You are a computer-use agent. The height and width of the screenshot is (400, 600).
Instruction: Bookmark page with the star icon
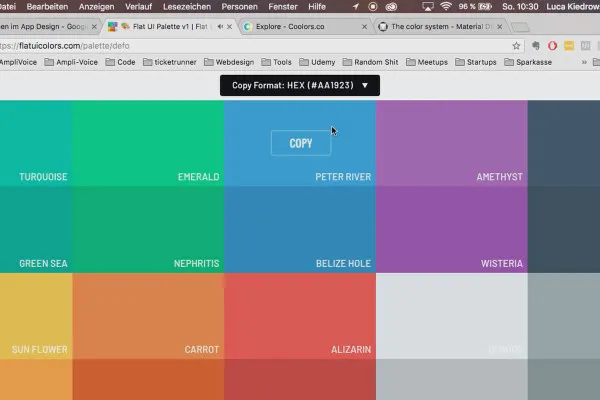pos(516,46)
